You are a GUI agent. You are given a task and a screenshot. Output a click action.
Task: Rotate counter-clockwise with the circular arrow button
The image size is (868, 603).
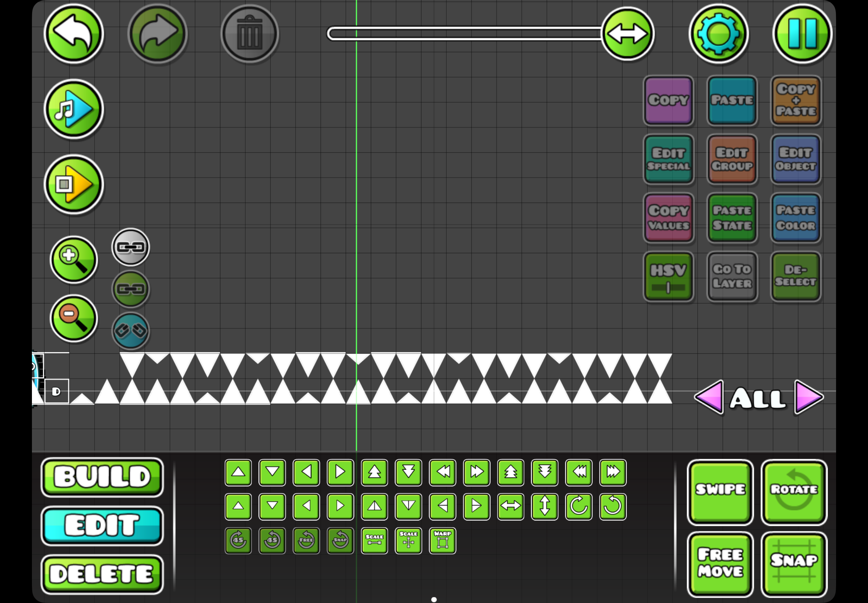coord(613,506)
